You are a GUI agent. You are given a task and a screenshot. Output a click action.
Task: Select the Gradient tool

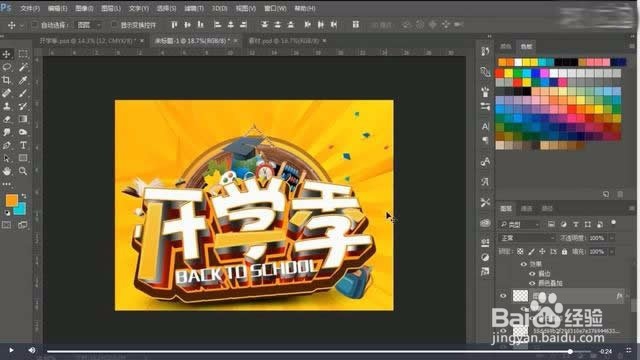[23, 119]
